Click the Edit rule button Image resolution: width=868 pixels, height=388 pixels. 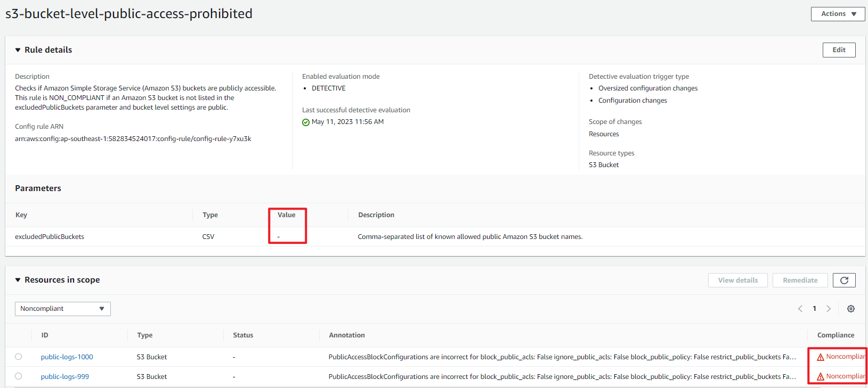[x=839, y=50]
